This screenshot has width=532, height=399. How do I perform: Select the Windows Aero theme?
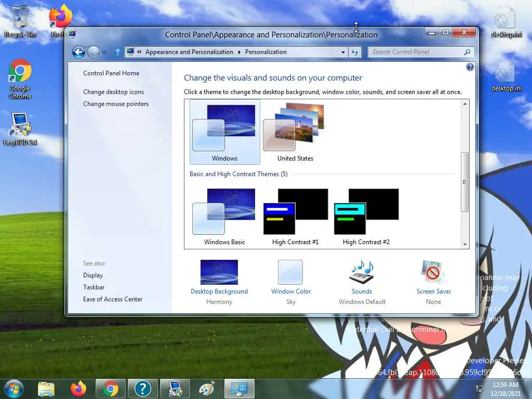coord(224,132)
